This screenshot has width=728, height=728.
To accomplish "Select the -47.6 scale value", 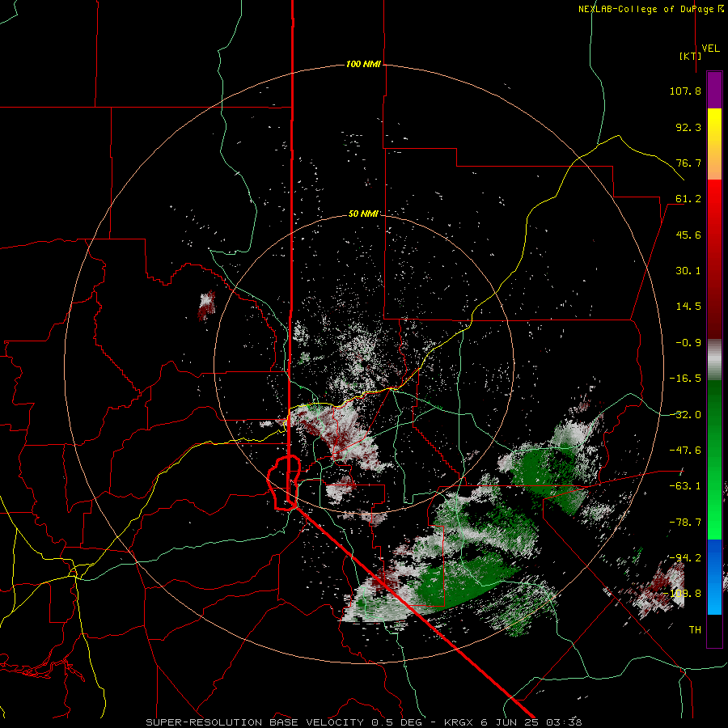I will pos(685,451).
